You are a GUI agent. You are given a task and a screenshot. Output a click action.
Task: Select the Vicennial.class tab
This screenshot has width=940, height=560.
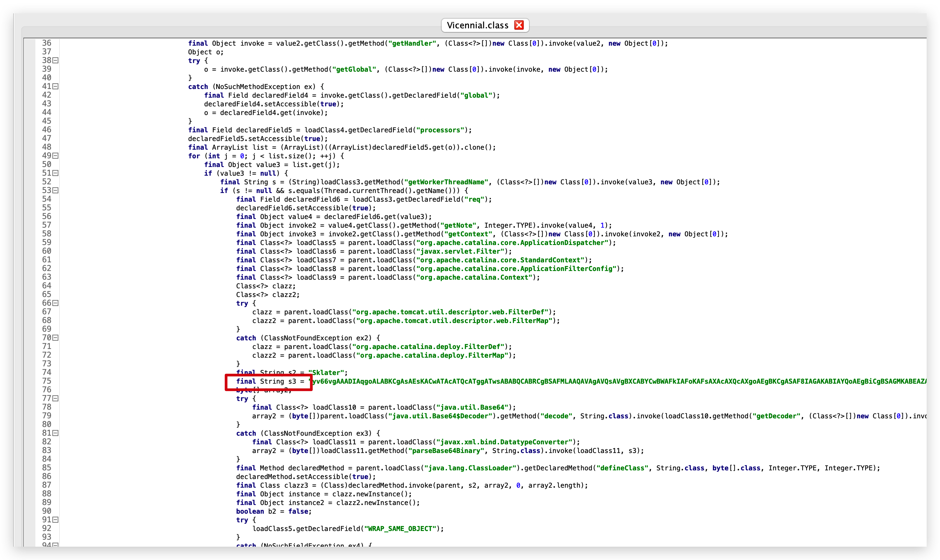(x=477, y=25)
